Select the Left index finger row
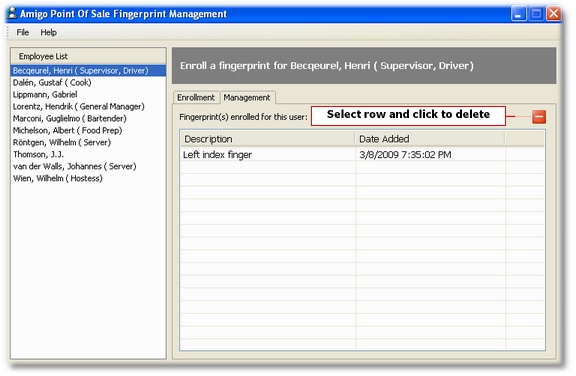Screen dimensions: 576x376 point(362,155)
